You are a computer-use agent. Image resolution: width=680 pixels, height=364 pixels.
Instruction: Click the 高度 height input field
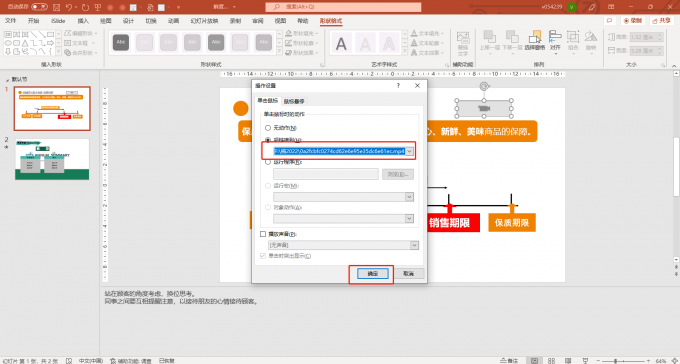pyautogui.click(x=646, y=37)
